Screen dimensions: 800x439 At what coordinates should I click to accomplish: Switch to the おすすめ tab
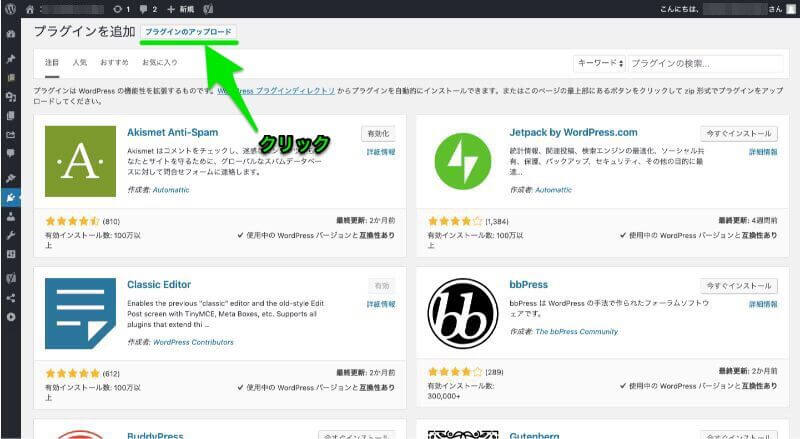[x=114, y=62]
